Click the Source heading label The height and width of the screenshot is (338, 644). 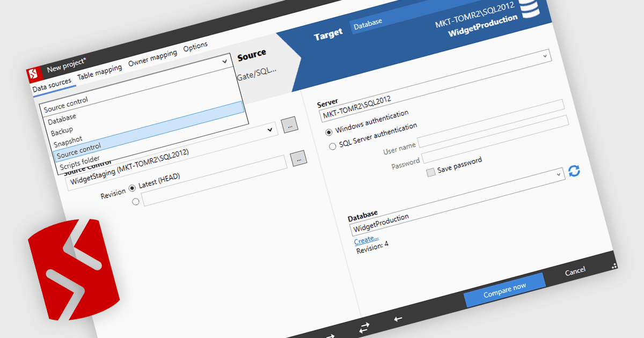[x=252, y=55]
